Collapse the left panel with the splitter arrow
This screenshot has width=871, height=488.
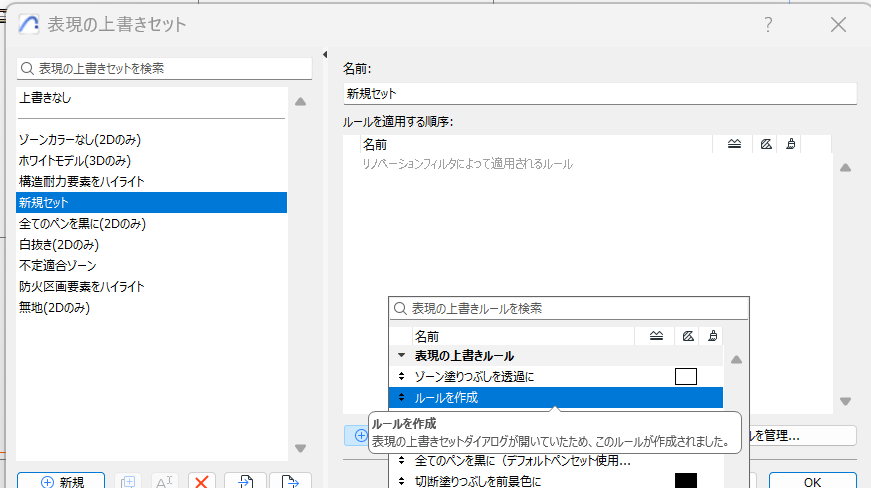pyautogui.click(x=325, y=54)
